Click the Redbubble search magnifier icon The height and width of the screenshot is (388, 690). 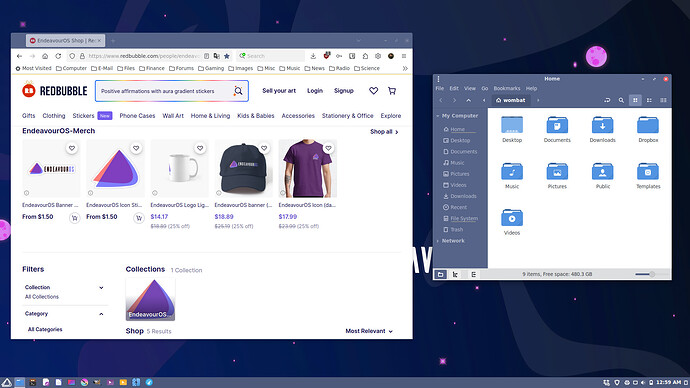pos(238,91)
